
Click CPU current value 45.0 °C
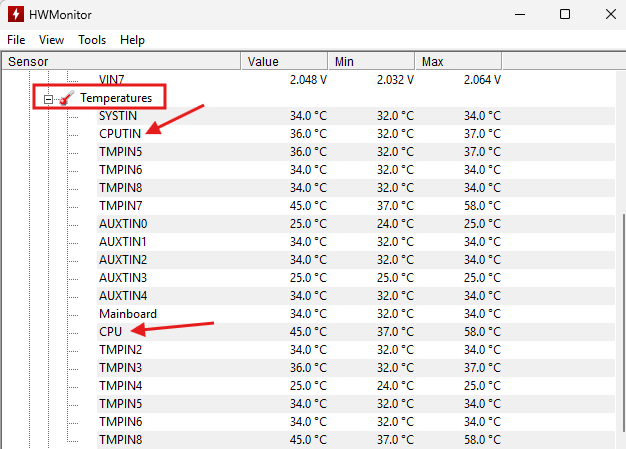point(308,332)
